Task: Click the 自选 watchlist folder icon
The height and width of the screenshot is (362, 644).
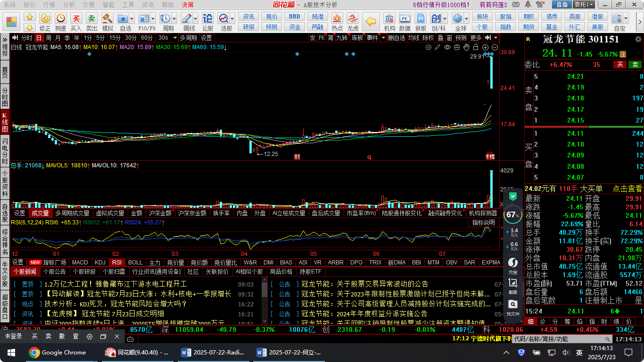Action: [123, 18]
